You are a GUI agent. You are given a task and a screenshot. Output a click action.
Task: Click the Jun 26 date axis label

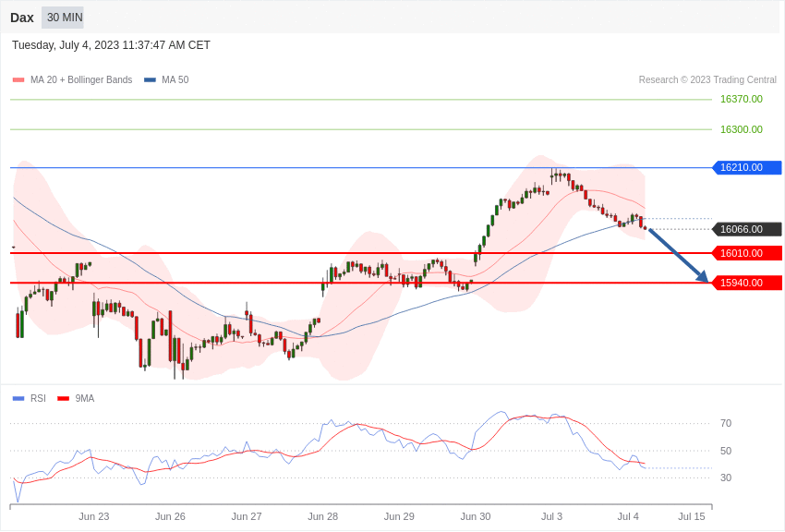pyautogui.click(x=170, y=516)
